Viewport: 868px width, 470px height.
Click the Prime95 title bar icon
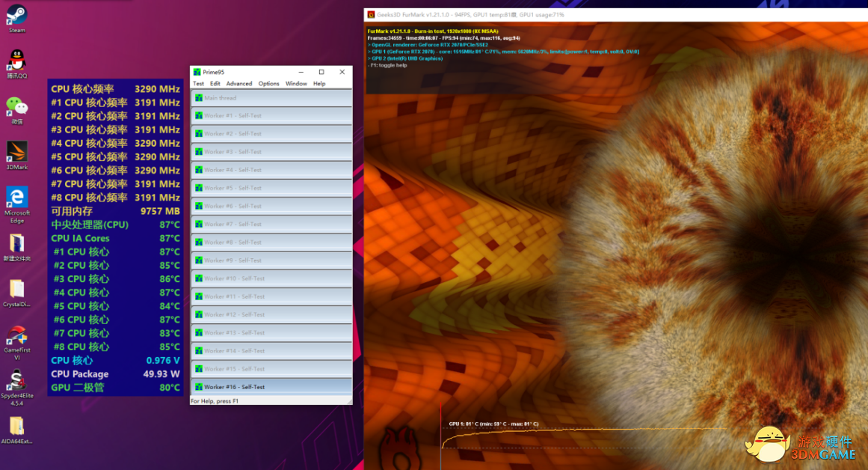point(197,72)
